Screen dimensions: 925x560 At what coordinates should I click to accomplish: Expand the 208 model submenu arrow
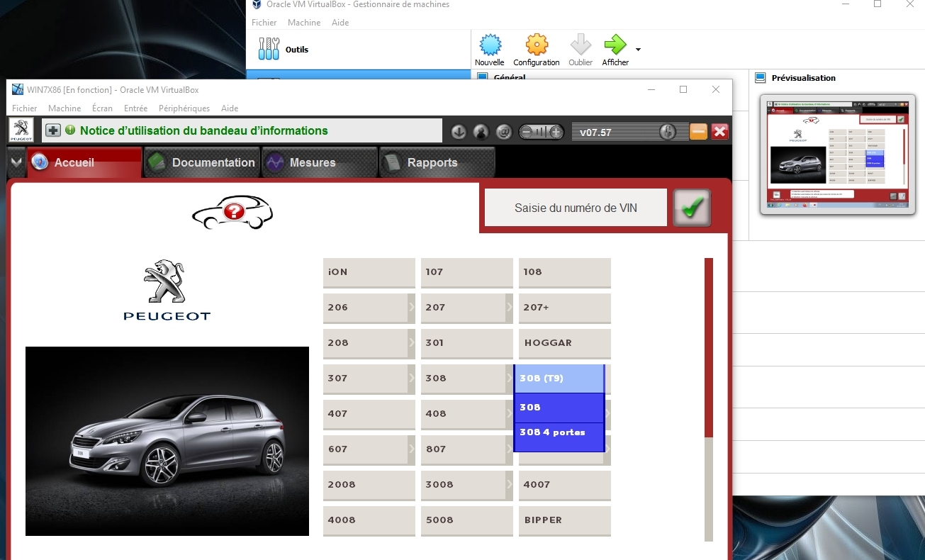click(x=411, y=342)
